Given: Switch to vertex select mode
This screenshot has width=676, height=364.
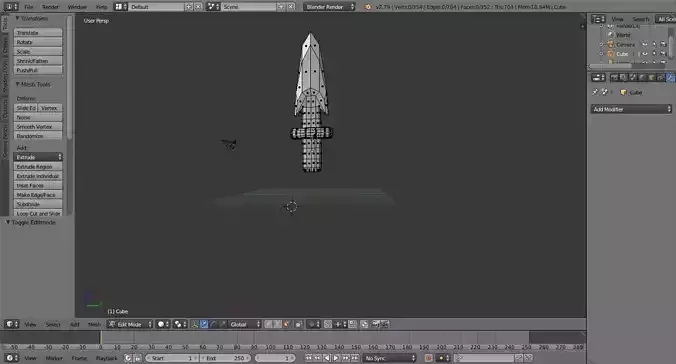Looking at the screenshot, I should click(268, 324).
